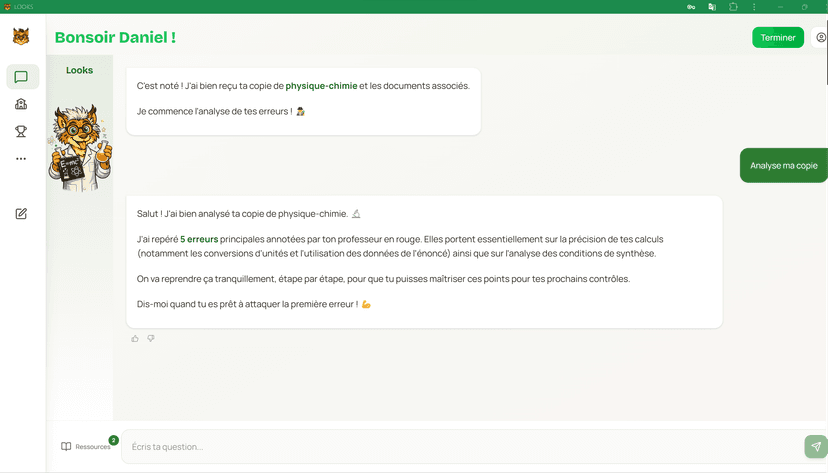Open the extensions puzzle icon
Screen dimensions: 828x473
(x=733, y=6)
